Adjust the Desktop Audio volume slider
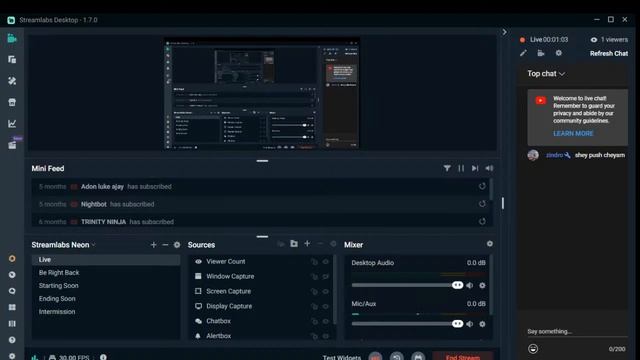 click(x=407, y=285)
